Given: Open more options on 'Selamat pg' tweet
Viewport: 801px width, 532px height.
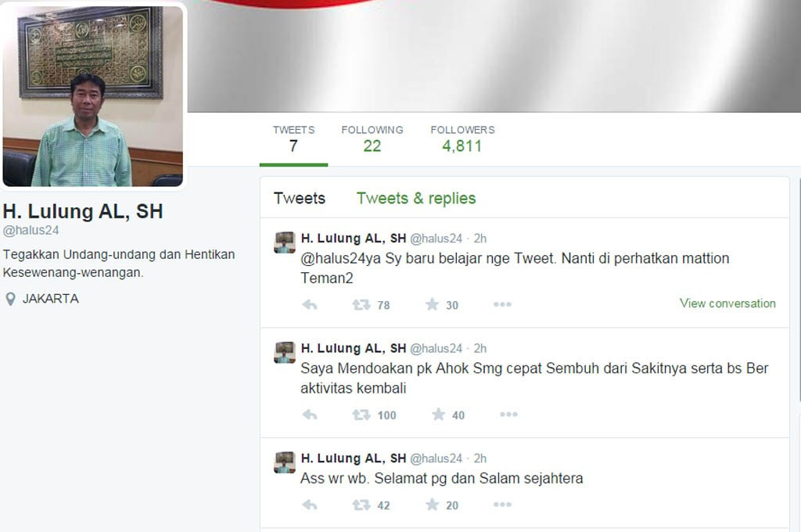Looking at the screenshot, I should (x=502, y=505).
